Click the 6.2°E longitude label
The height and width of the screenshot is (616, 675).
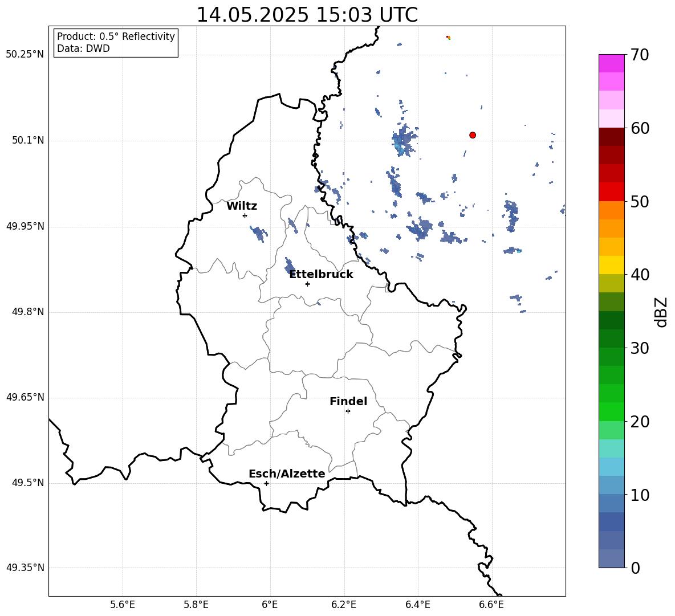(344, 605)
